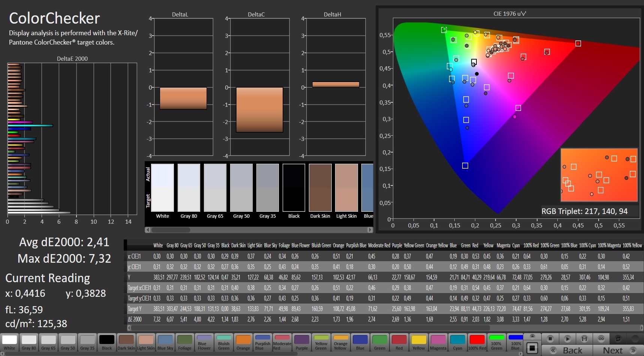The width and height of the screenshot is (644, 356).
Task: Click the DeltaC chart bar
Action: pos(259,110)
